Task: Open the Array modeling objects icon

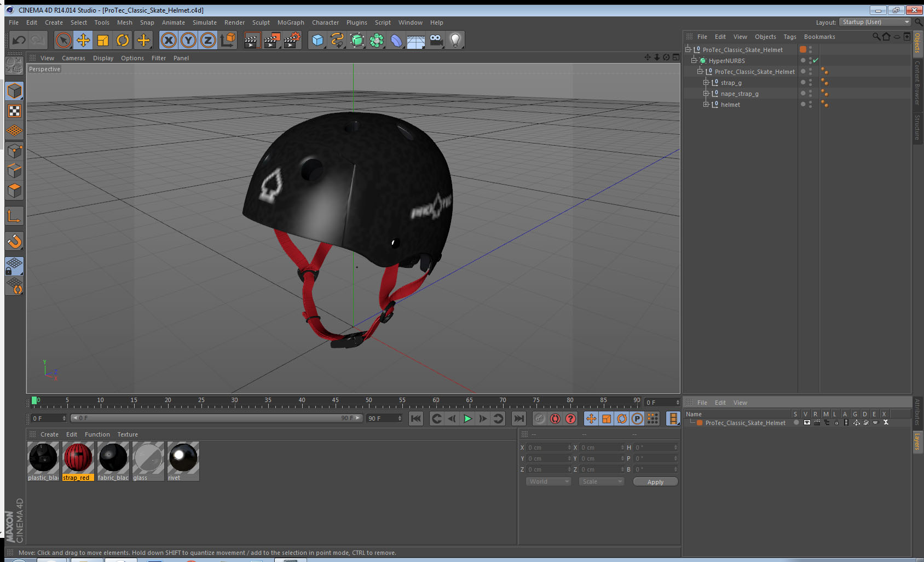Action: (377, 40)
